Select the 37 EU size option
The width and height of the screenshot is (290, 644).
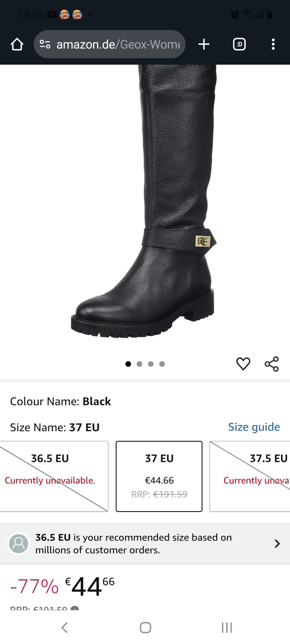pyautogui.click(x=159, y=476)
